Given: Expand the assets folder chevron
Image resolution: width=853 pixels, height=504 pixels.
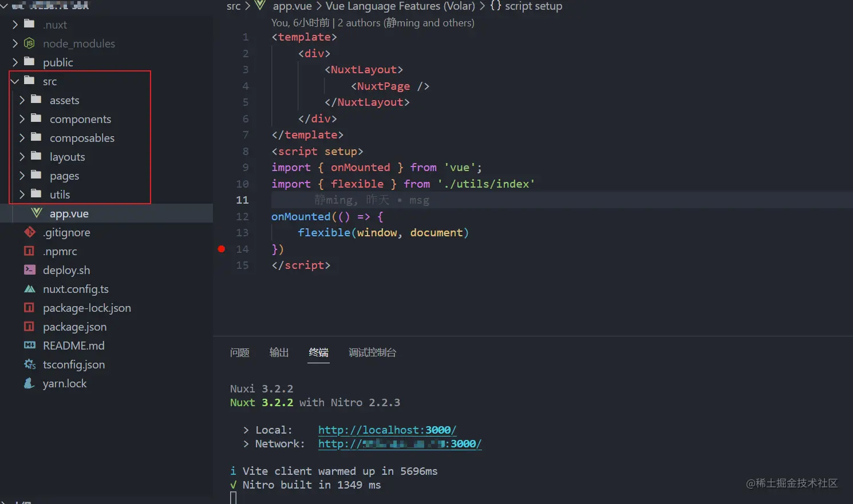Looking at the screenshot, I should point(22,100).
